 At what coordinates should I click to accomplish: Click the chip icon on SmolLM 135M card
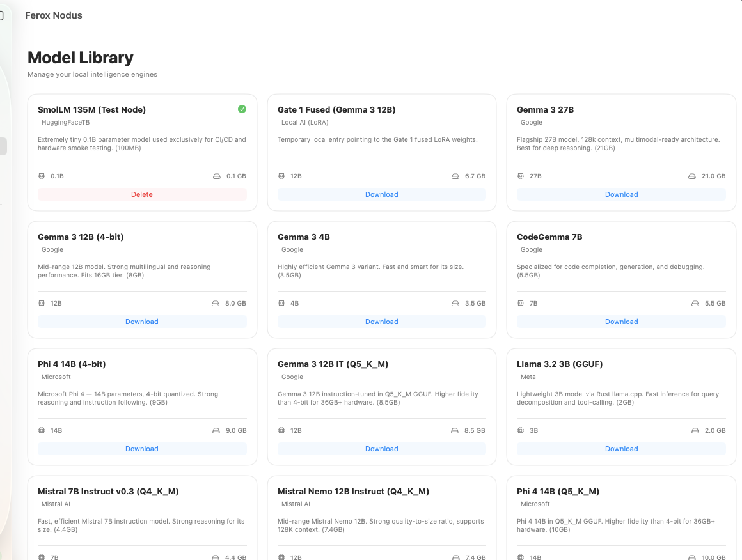pyautogui.click(x=40, y=176)
